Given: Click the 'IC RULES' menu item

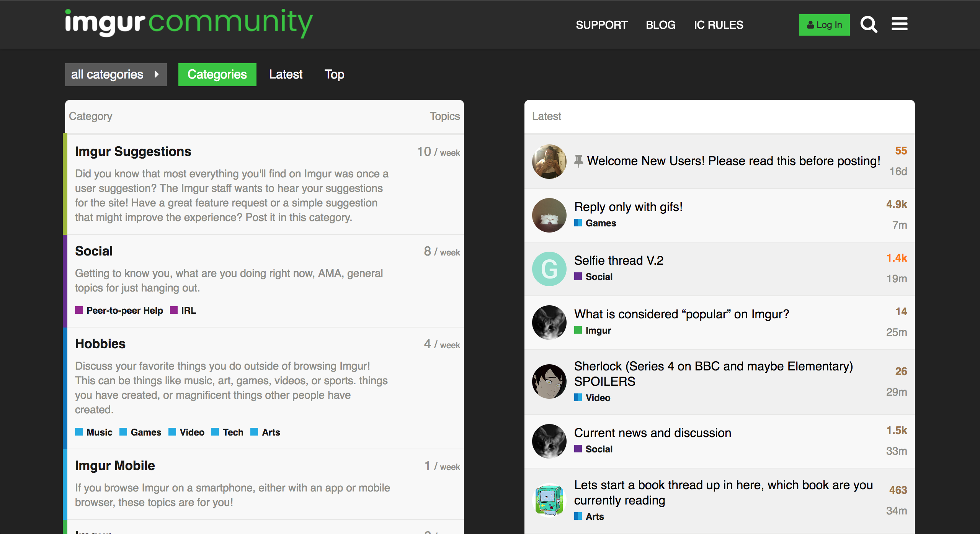Looking at the screenshot, I should click(719, 25).
